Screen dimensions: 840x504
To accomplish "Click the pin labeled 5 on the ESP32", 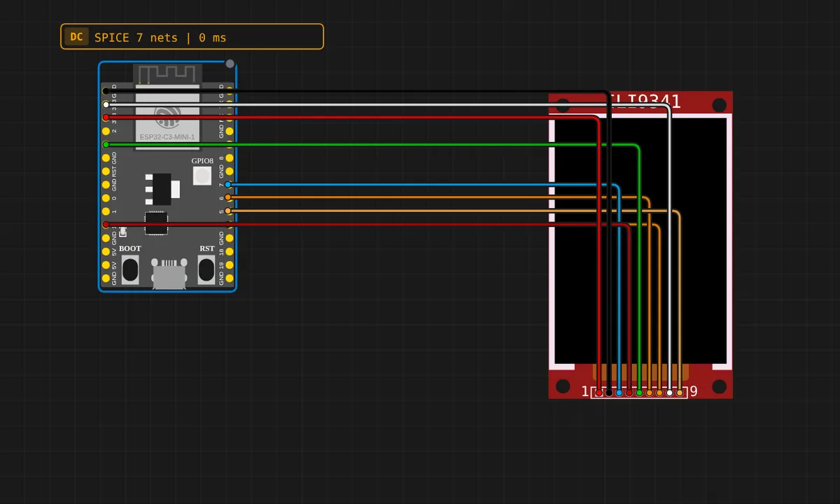I will (x=228, y=211).
